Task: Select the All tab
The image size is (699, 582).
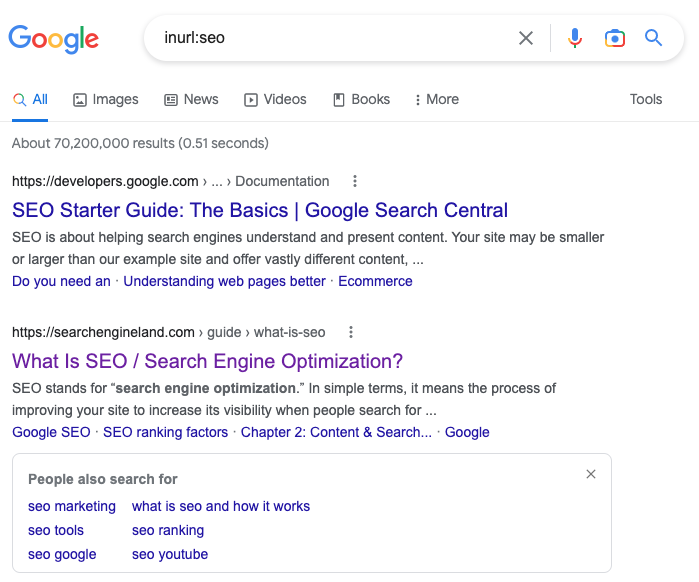Action: click(x=30, y=99)
